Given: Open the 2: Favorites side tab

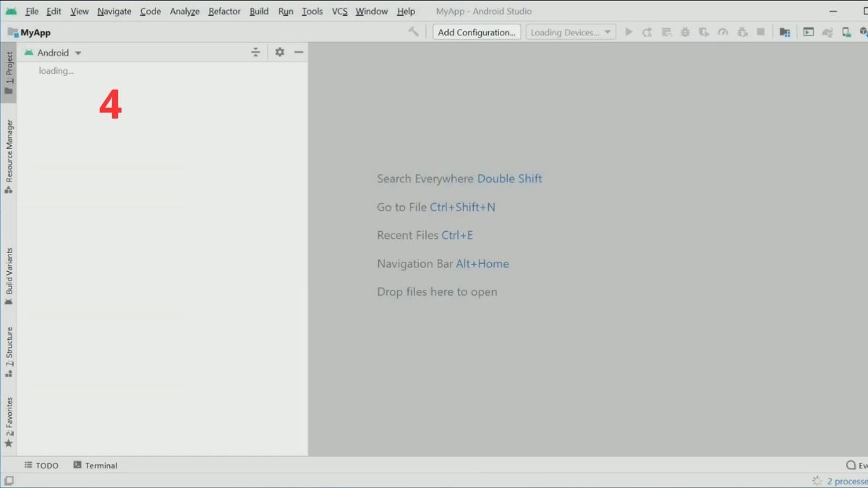Looking at the screenshot, I should coord(9,421).
